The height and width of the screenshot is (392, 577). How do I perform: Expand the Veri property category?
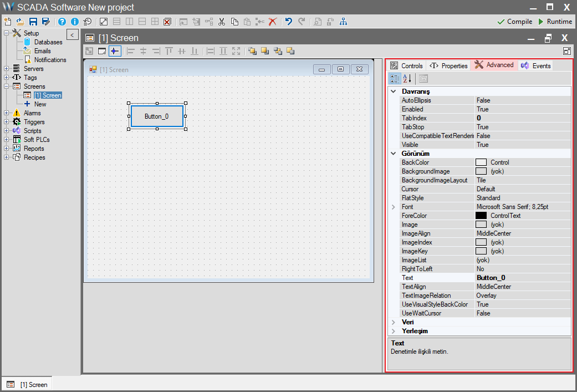click(394, 322)
